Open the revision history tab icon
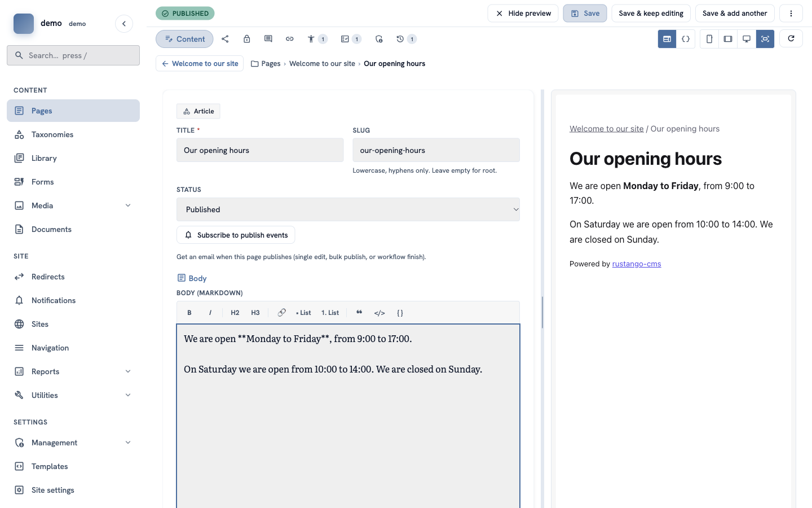This screenshot has height=508, width=812. pos(406,39)
